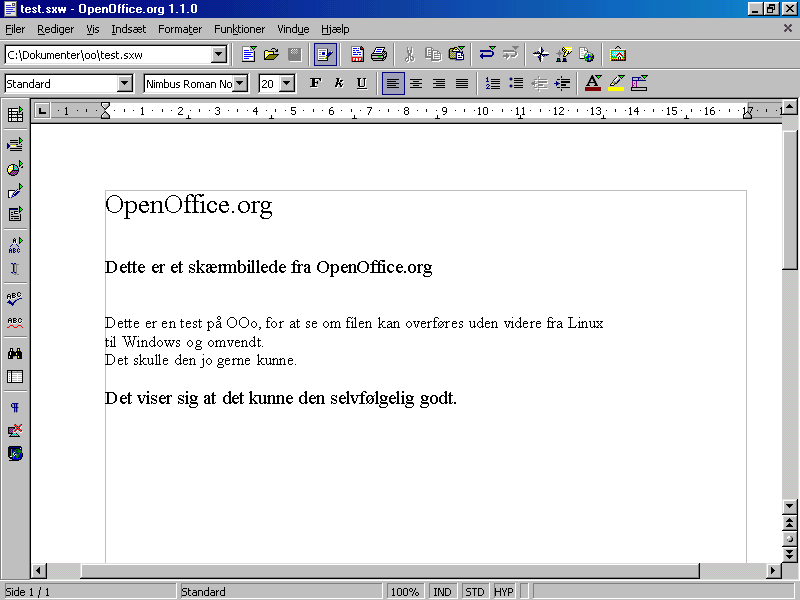Open Hyperlink dialog icon
The width and height of the screenshot is (800, 600).
point(587,54)
